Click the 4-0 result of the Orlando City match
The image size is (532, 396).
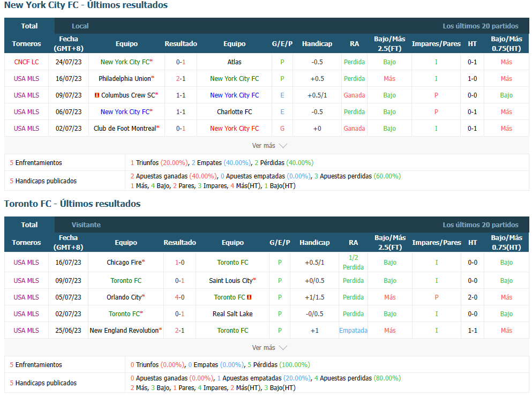[180, 297]
